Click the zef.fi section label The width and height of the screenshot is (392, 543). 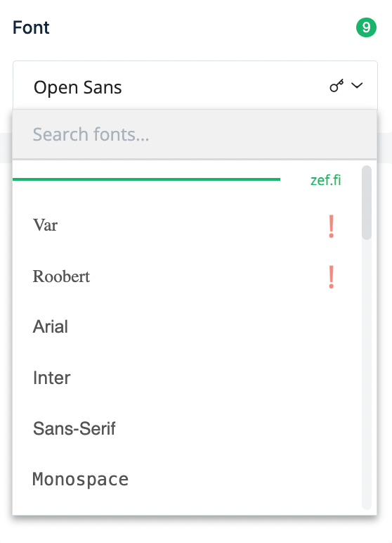click(325, 180)
